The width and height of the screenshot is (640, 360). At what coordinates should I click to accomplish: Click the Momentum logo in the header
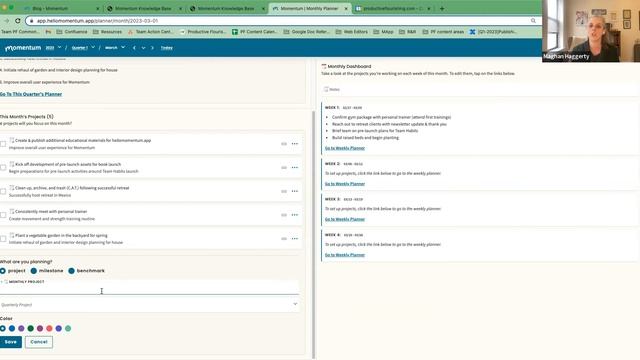[x=23, y=48]
